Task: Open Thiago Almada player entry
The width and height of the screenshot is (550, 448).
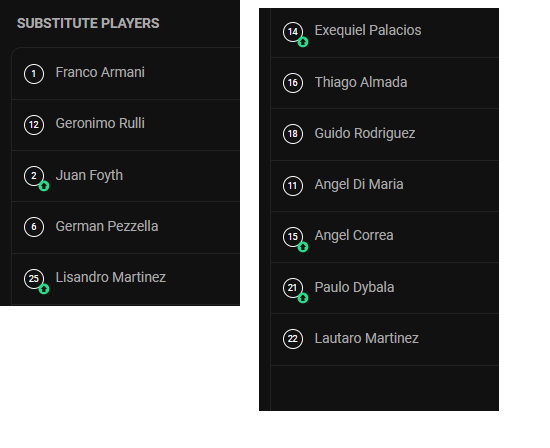Action: click(385, 83)
